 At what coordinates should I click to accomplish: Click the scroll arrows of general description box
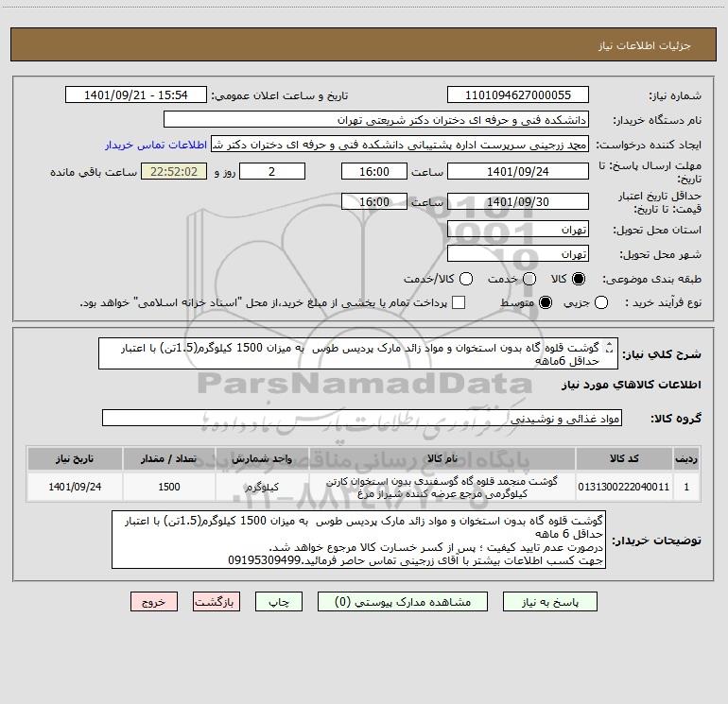click(610, 347)
